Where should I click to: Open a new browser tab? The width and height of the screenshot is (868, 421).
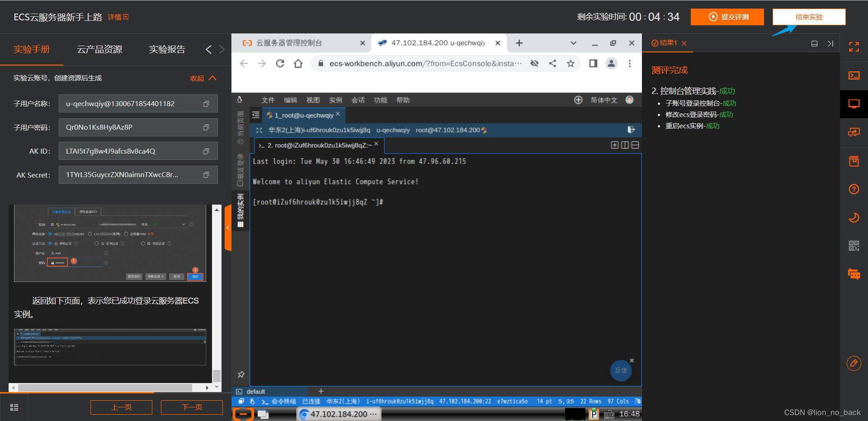519,43
